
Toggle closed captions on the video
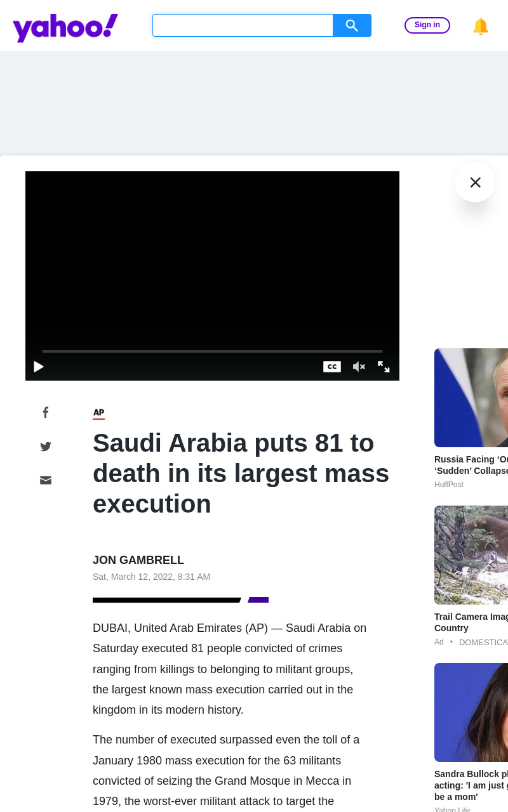[x=332, y=367]
